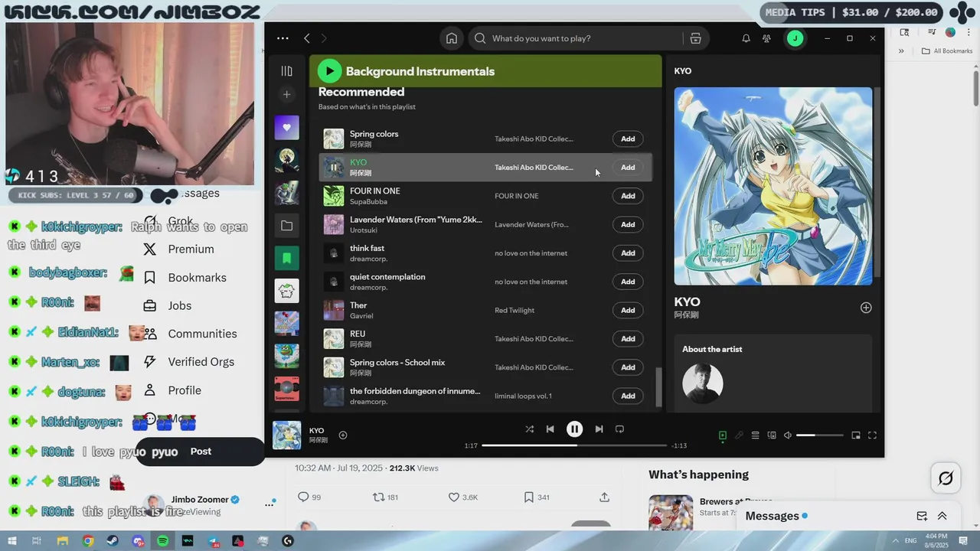The width and height of the screenshot is (980, 551).
Task: Add Spring colors - School mix track
Action: point(628,367)
